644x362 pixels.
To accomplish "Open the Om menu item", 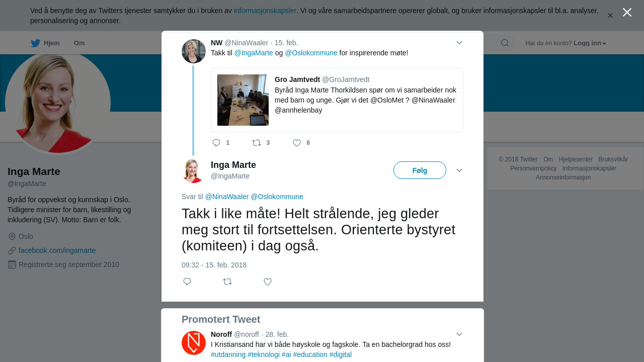I will (79, 43).
